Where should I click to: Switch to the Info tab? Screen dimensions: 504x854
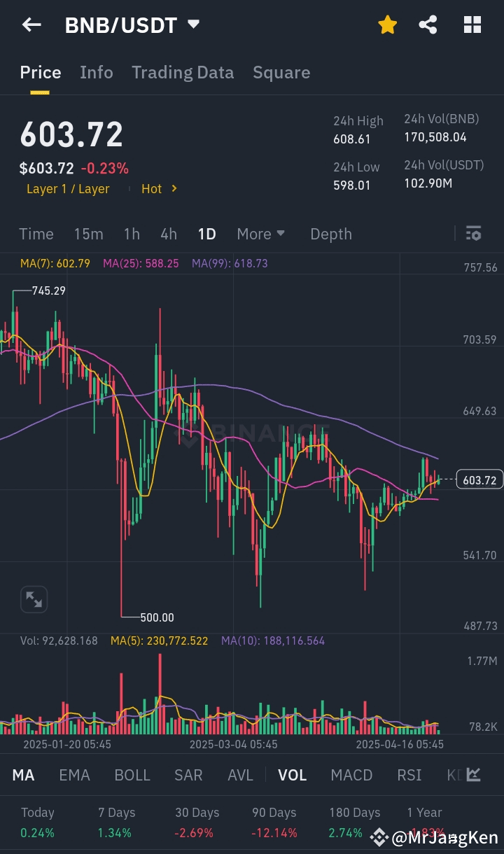click(97, 73)
